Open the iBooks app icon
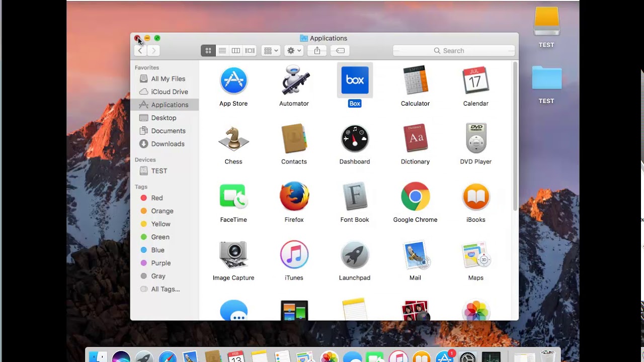This screenshot has width=644, height=362. coord(475,197)
